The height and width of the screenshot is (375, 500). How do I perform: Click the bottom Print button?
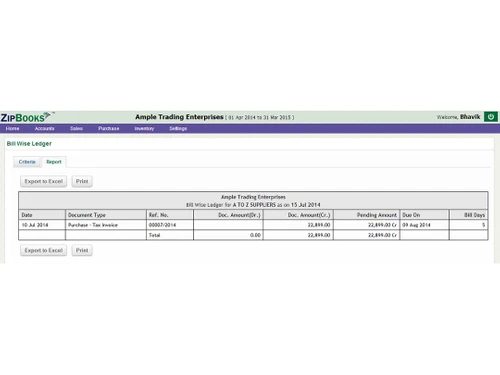pos(82,250)
